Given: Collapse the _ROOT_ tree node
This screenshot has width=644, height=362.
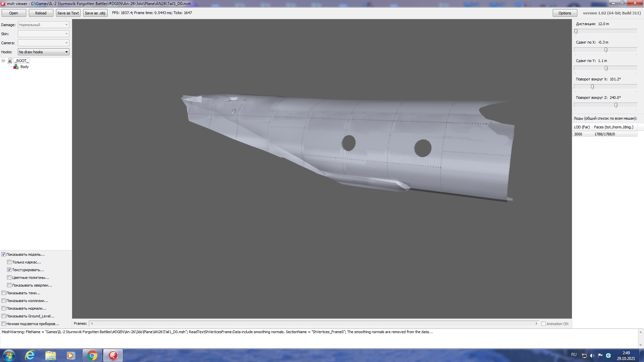Looking at the screenshot, I should coord(3,61).
